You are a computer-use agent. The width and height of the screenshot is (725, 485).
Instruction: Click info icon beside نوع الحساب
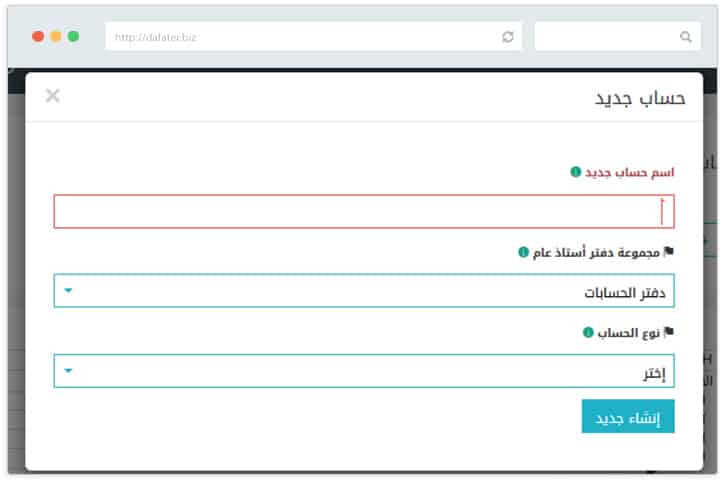coord(588,332)
